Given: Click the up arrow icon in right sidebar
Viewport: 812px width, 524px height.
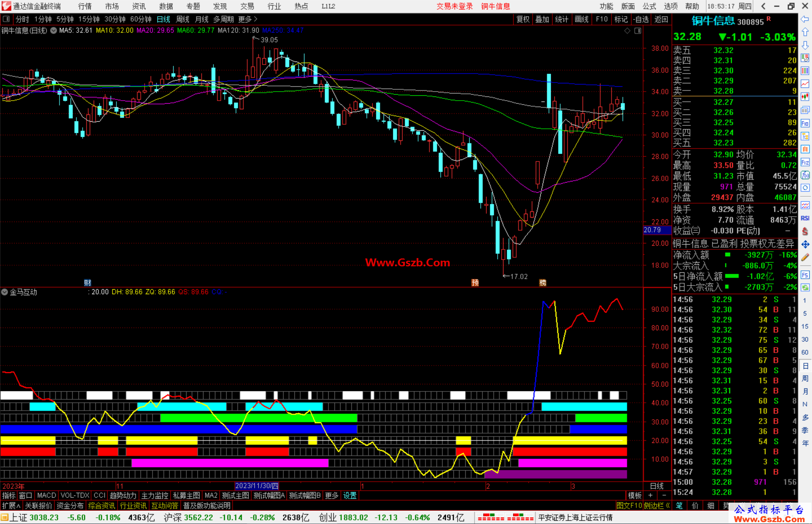Looking at the screenshot, I should (805, 32).
